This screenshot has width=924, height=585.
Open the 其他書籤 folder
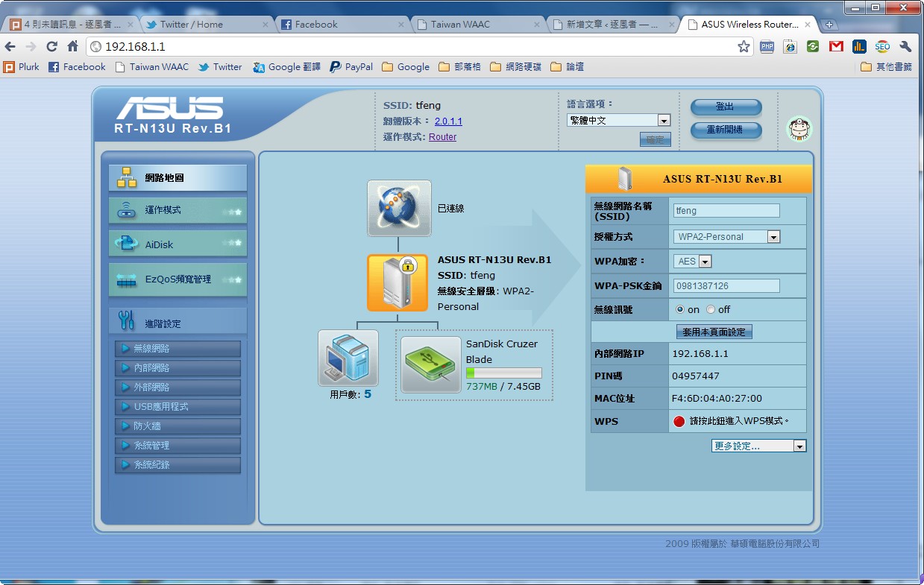(886, 66)
